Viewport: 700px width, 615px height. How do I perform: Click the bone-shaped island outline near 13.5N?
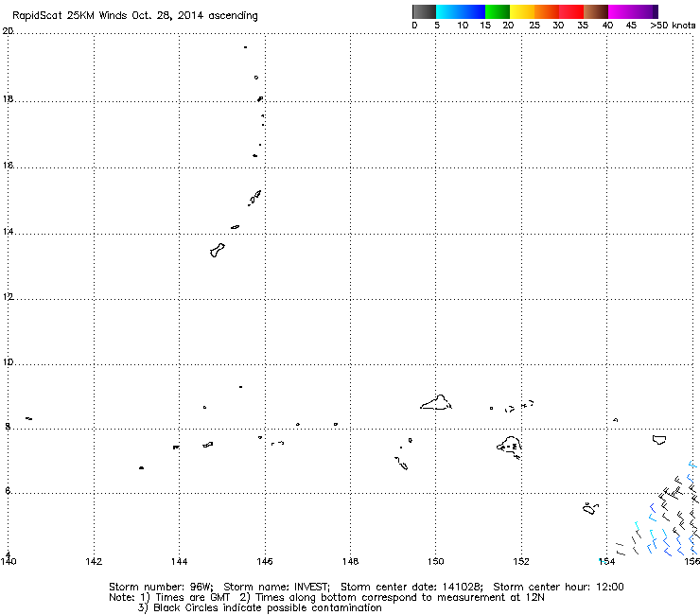pos(217,250)
